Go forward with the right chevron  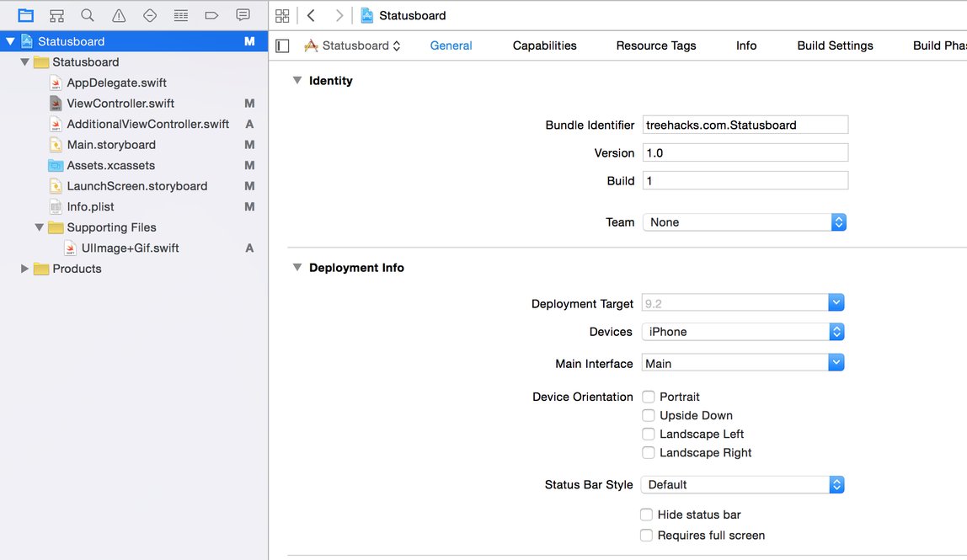click(x=339, y=15)
